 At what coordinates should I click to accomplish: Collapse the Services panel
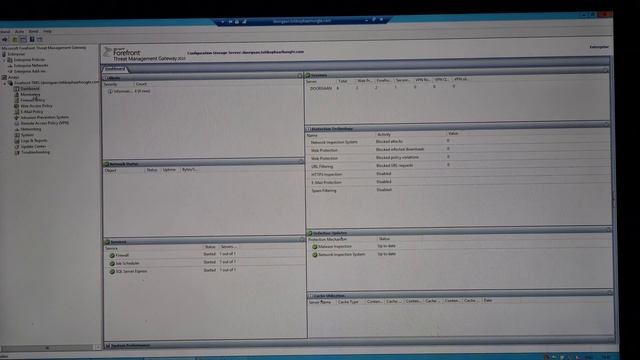click(302, 240)
